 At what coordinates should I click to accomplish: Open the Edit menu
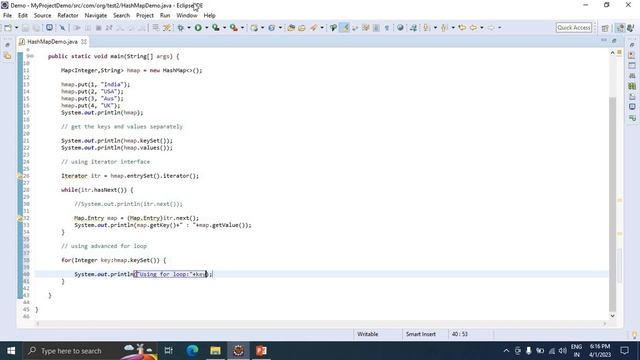pos(22,16)
